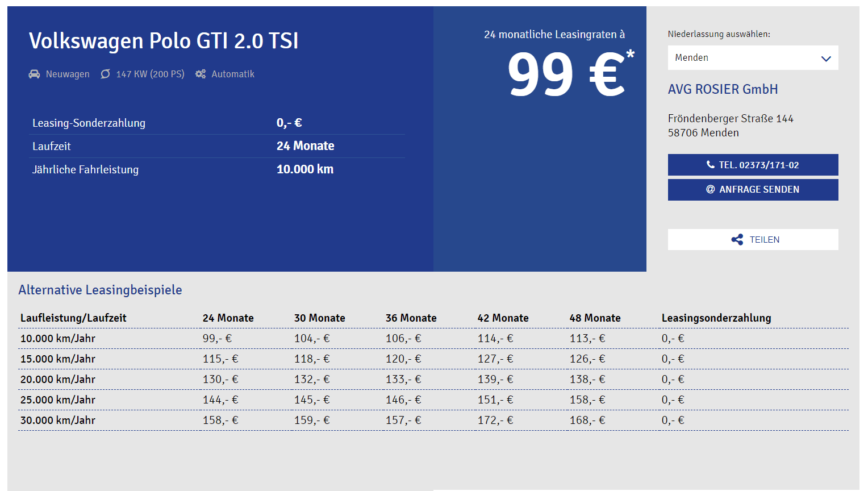Click the 106,- € rate cell
The height and width of the screenshot is (491, 868).
pos(403,339)
